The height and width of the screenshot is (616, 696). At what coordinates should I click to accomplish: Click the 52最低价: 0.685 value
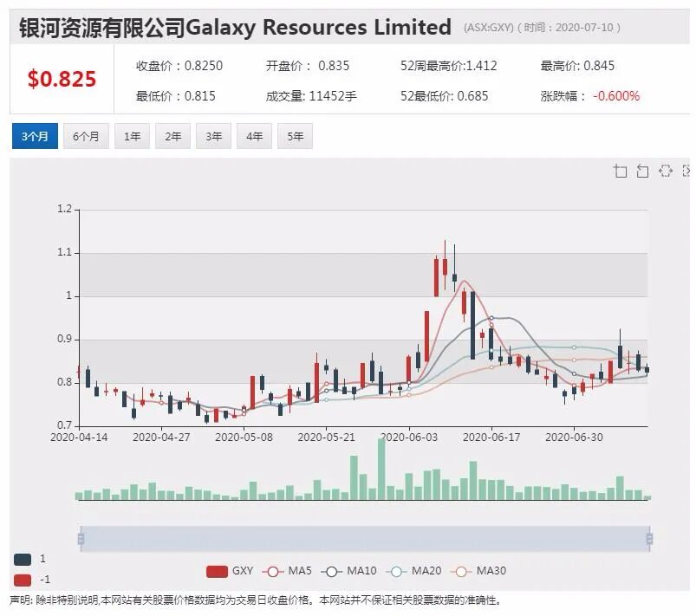[445, 96]
